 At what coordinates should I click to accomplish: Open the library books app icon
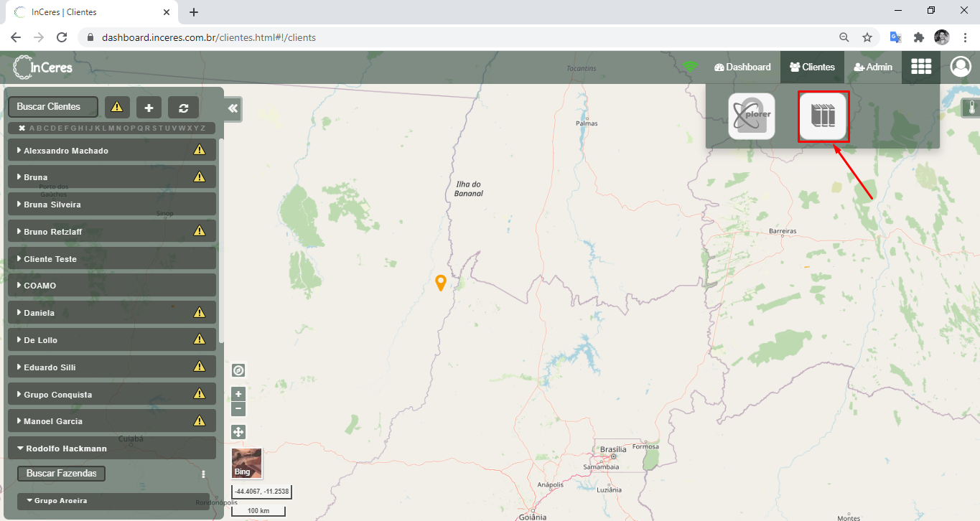pos(823,116)
